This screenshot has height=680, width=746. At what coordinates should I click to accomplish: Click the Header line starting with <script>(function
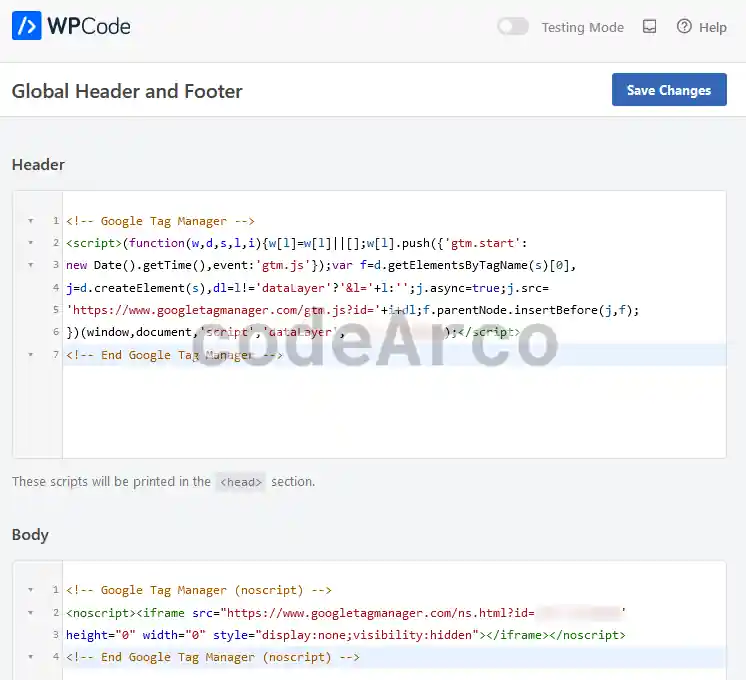(297, 243)
